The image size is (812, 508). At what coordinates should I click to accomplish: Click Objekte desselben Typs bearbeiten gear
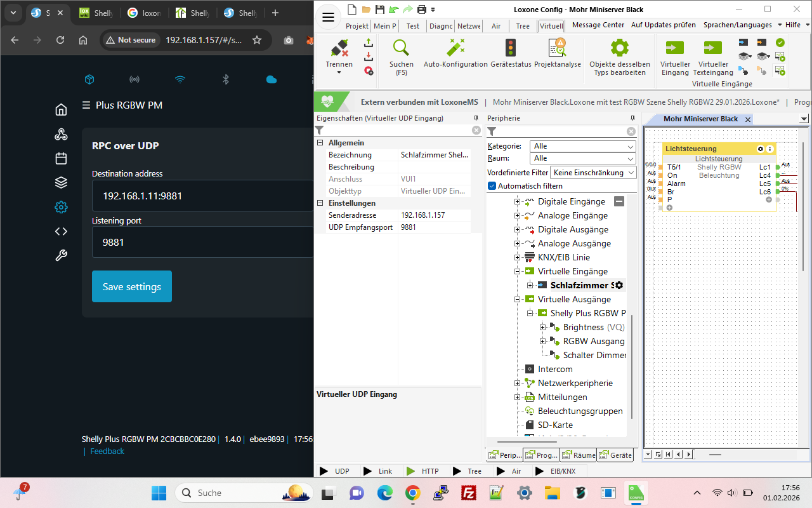tap(620, 48)
